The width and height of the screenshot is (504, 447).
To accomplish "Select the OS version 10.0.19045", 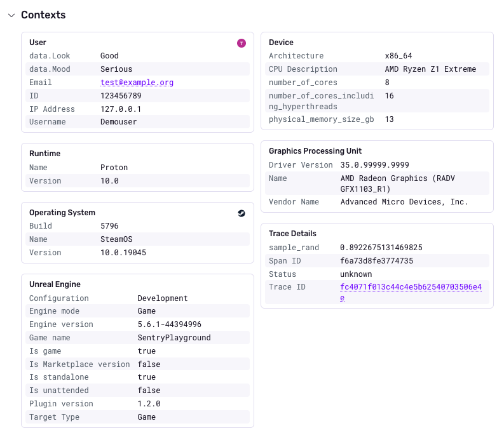I will click(x=123, y=253).
